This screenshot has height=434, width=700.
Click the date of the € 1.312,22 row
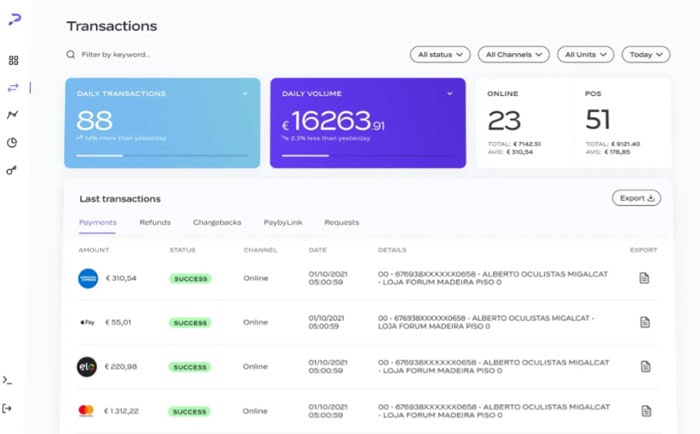point(328,411)
